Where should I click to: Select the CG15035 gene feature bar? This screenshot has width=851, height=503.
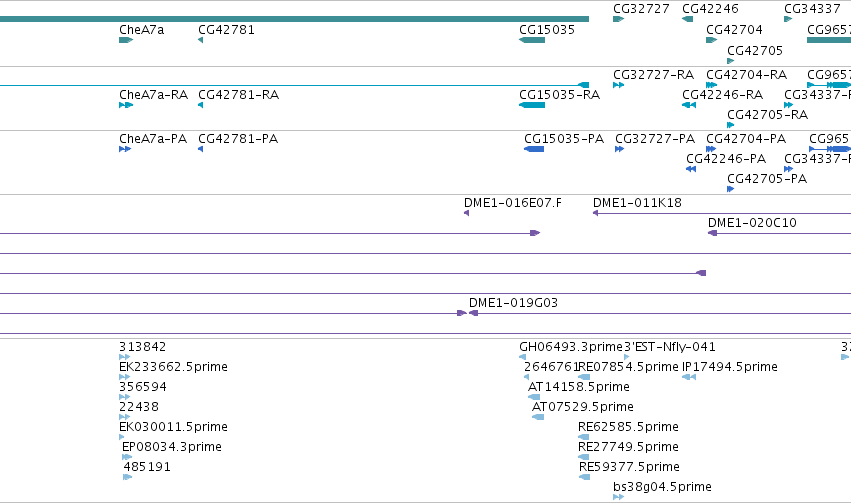click(532, 40)
